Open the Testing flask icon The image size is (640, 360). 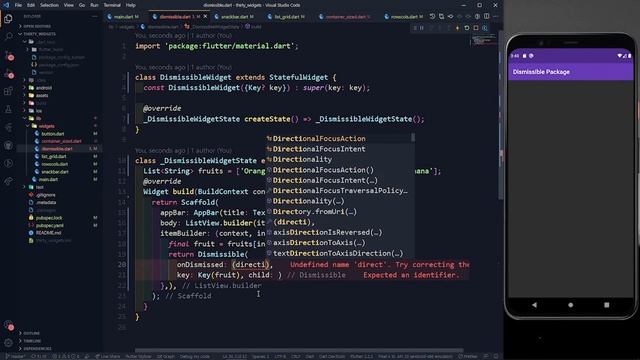tap(8, 109)
